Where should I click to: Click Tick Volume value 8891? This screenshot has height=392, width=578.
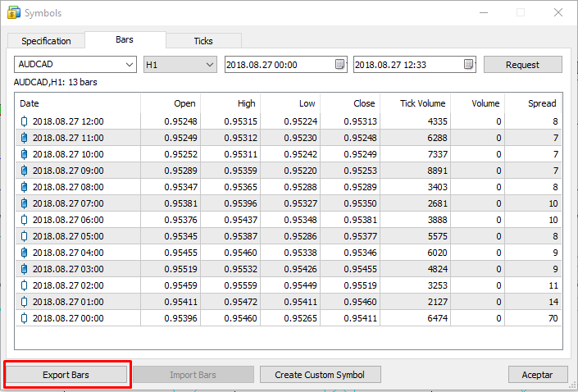coord(438,171)
